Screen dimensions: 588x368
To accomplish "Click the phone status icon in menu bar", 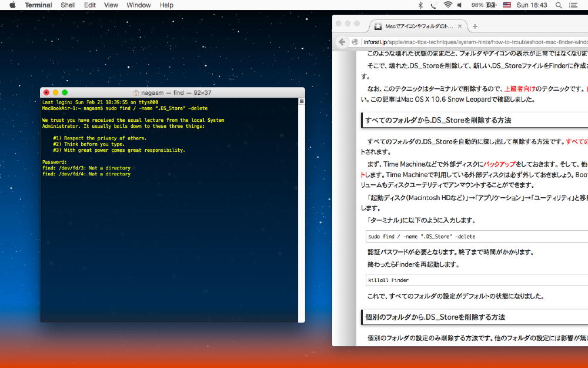I will point(433,5).
